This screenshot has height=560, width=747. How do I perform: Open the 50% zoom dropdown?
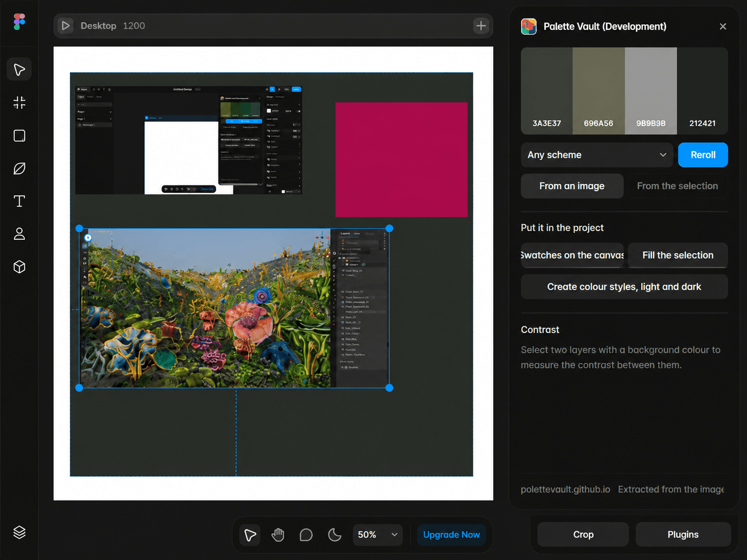pyautogui.click(x=378, y=535)
